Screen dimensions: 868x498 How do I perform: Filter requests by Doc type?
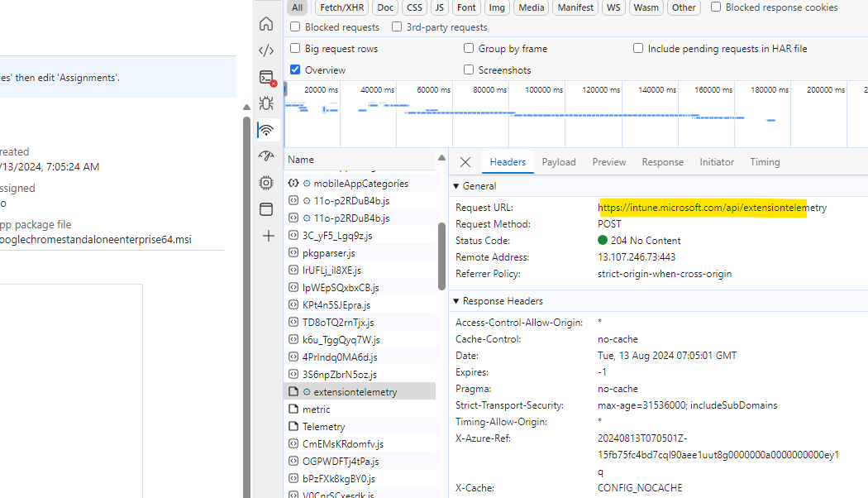coord(385,7)
